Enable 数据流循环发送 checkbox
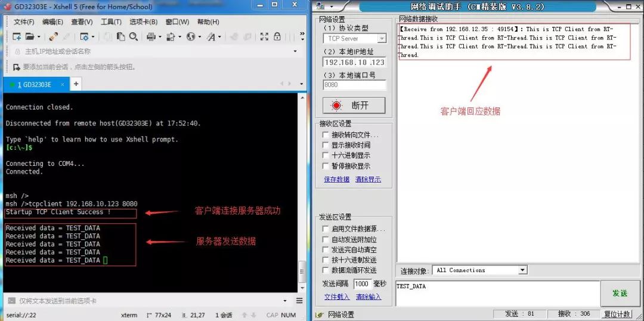 326,270
